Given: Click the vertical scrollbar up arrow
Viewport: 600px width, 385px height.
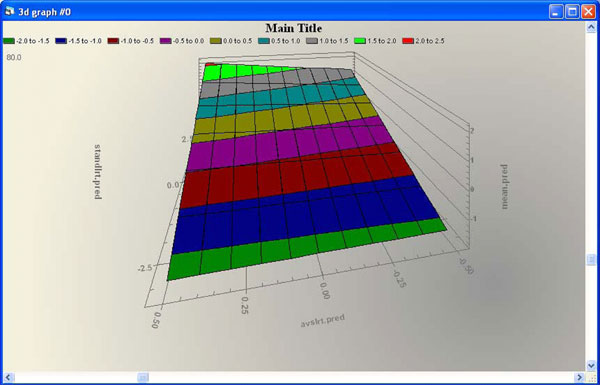Looking at the screenshot, I should (591, 27).
